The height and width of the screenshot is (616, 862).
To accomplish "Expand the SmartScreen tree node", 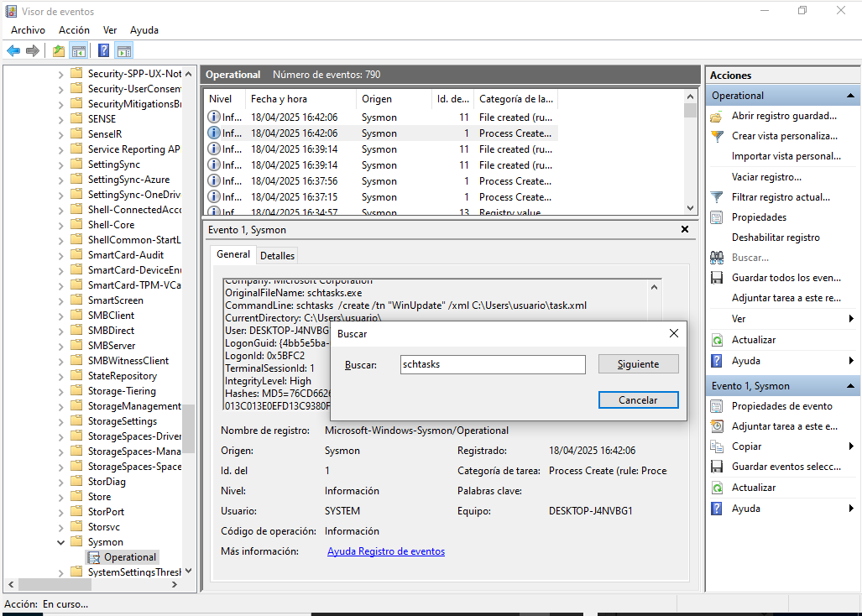I will tap(61, 300).
